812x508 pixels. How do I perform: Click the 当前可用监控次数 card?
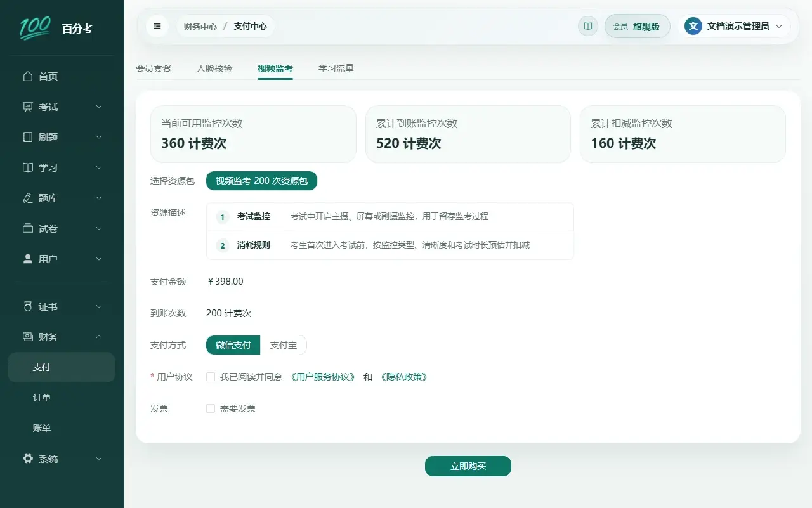coord(253,134)
